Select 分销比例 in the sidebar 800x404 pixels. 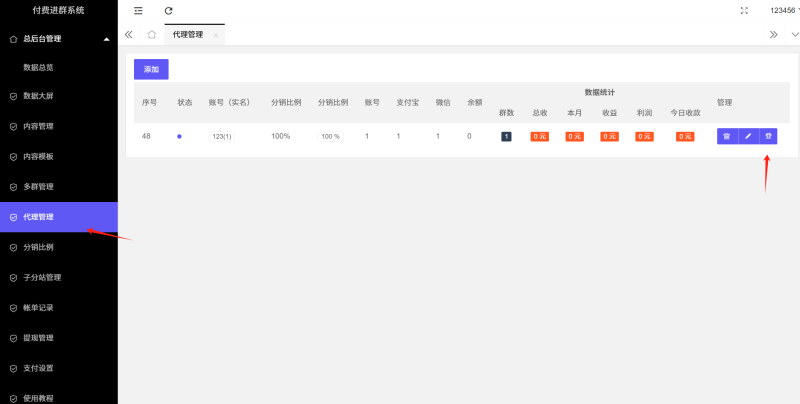(x=38, y=247)
